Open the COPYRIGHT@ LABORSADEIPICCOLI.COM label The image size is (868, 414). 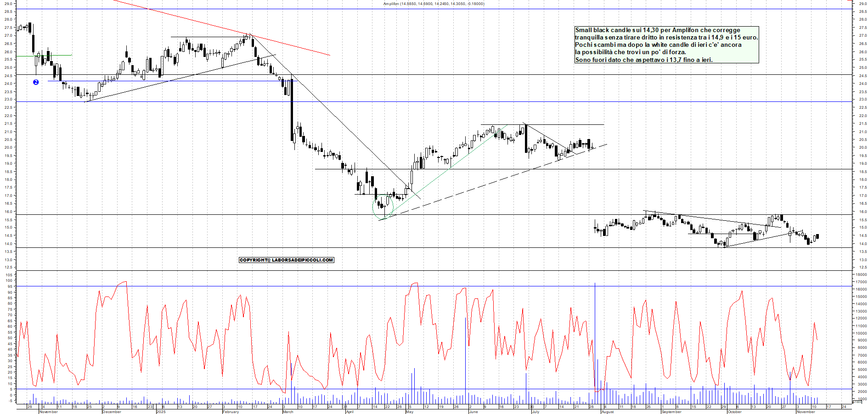pos(286,260)
